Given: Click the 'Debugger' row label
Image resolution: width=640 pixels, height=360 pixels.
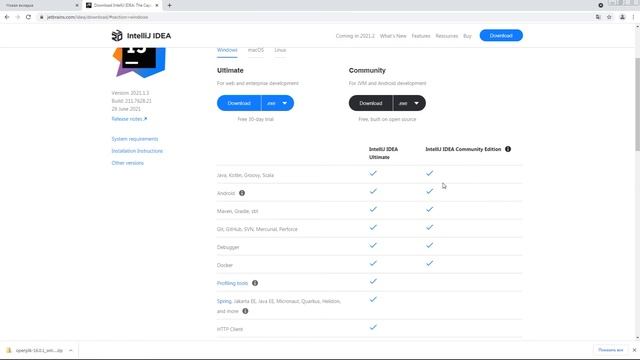Looking at the screenshot, I should [x=228, y=247].
